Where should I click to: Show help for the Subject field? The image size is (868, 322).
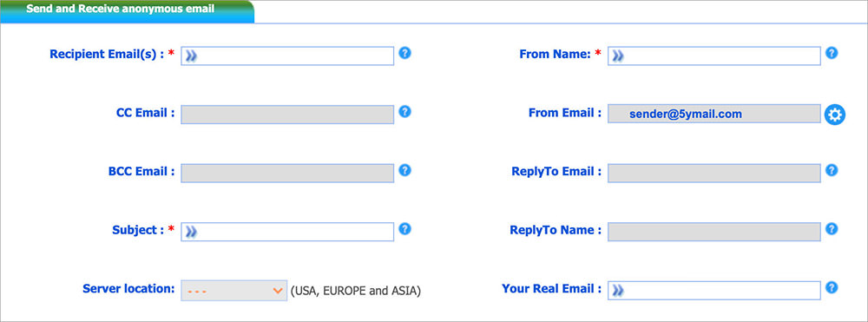[405, 228]
